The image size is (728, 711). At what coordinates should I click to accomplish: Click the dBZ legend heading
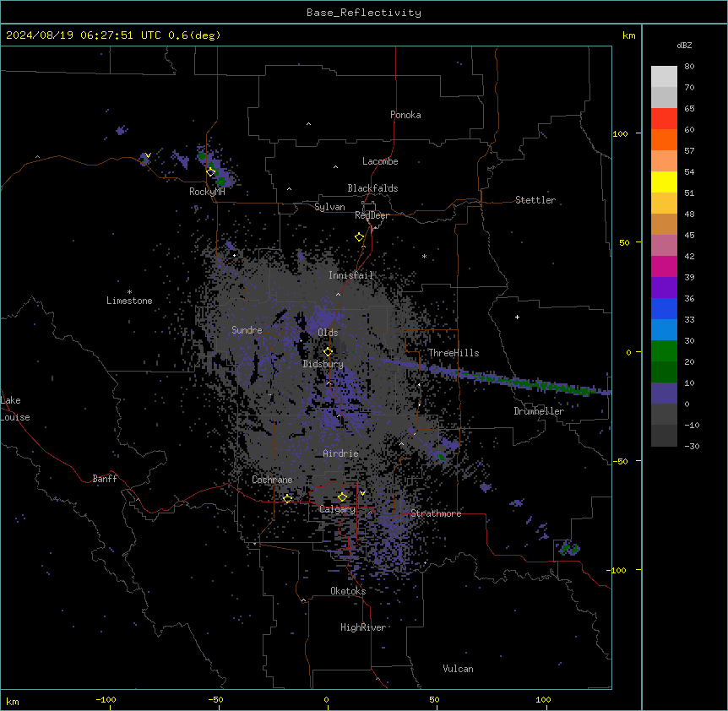[684, 45]
